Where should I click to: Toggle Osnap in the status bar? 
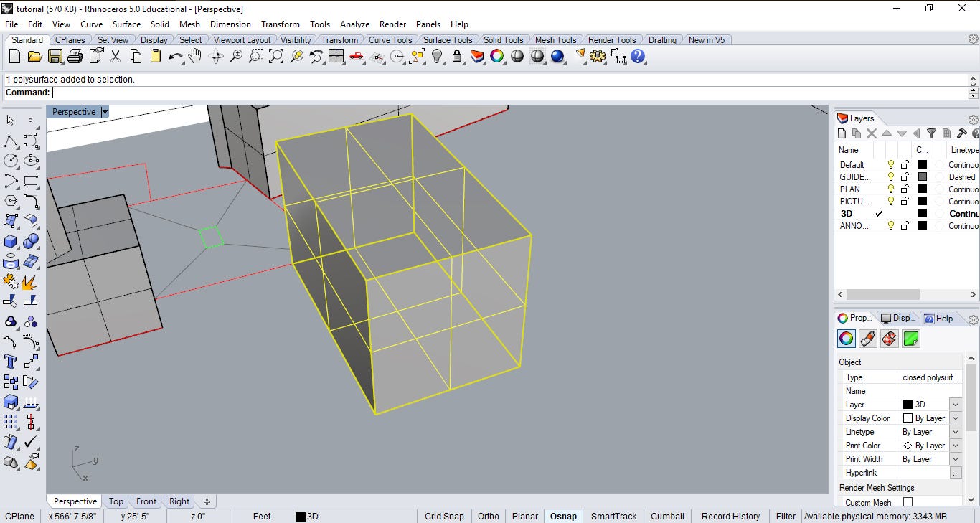pyautogui.click(x=563, y=516)
